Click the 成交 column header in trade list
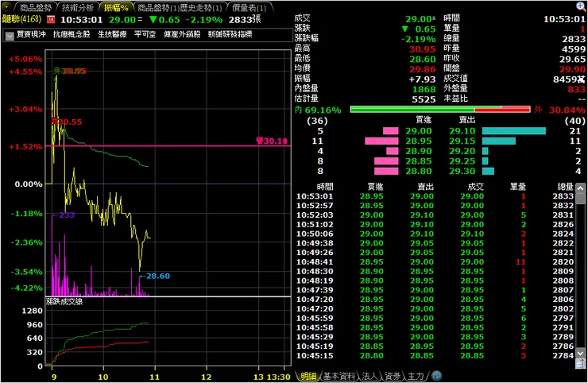588x383 pixels. (476, 187)
